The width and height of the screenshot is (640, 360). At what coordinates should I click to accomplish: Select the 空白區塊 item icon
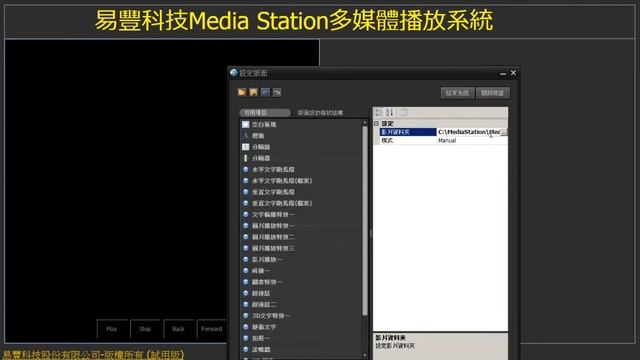tap(245, 124)
